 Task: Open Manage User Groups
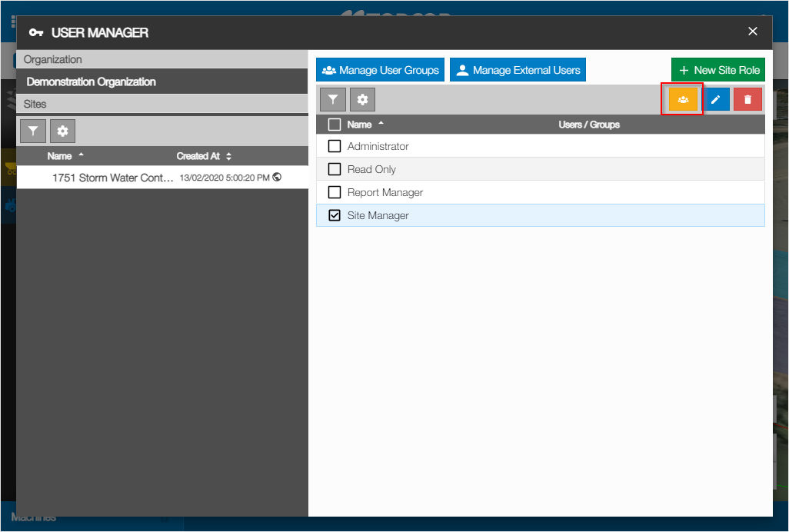380,70
